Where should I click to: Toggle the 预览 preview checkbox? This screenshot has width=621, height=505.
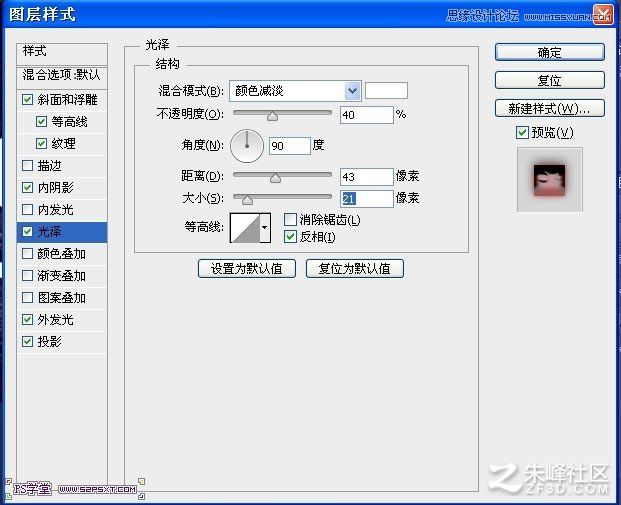coord(522,132)
